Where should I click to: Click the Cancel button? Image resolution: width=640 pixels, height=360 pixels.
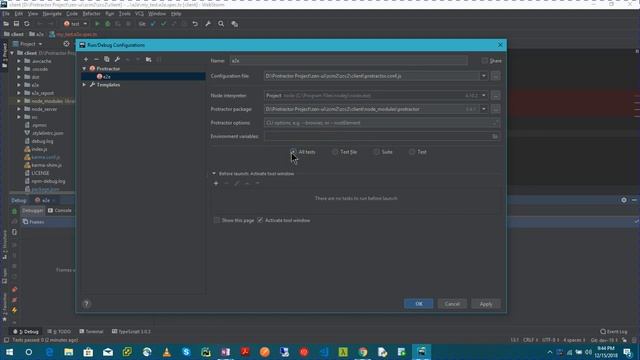click(452, 304)
